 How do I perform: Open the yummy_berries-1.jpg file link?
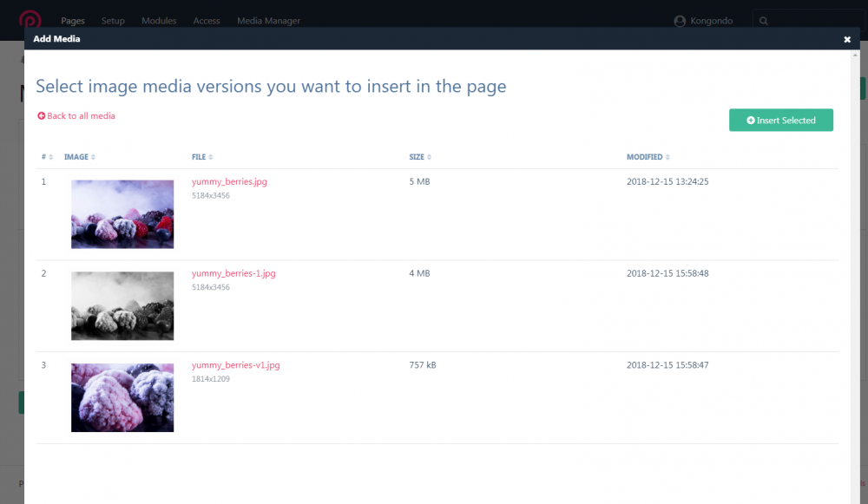tap(233, 273)
